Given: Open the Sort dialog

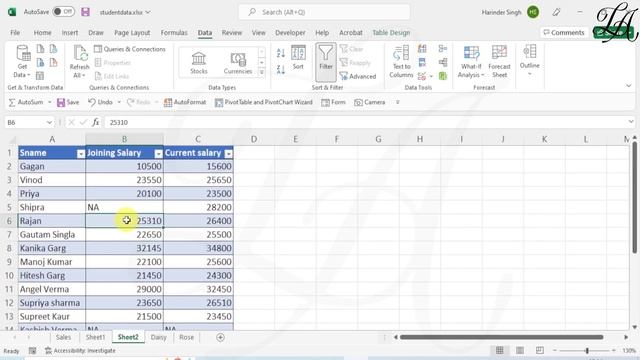Looking at the screenshot, I should 298,57.
